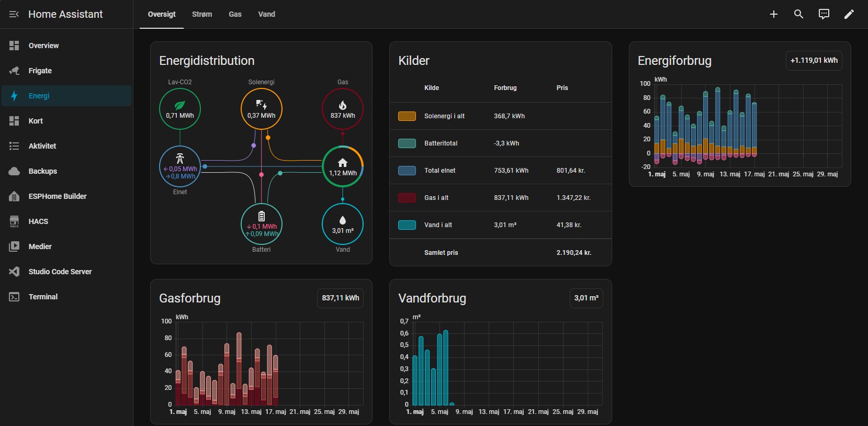Click the Solenergi i alt color swatch
Screen dimensions: 868x426
tap(407, 116)
